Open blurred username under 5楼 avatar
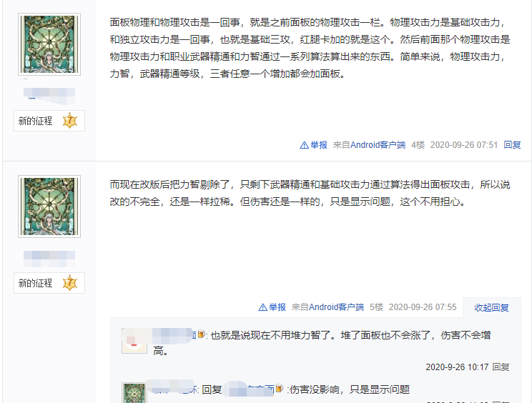The width and height of the screenshot is (532, 403). click(49, 259)
